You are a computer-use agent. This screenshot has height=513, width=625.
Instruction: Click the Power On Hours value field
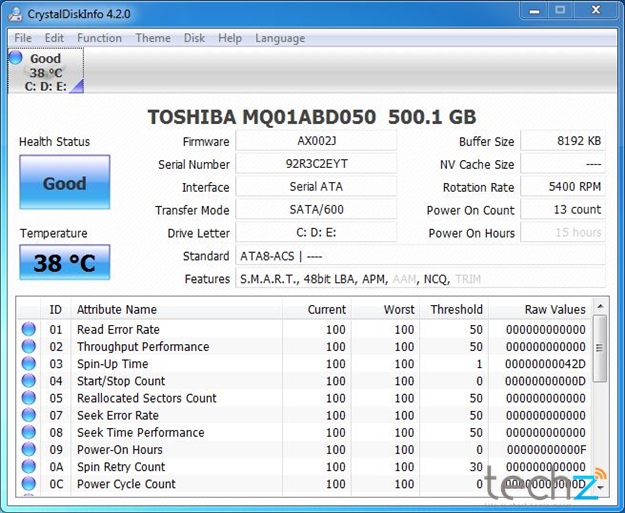click(563, 232)
